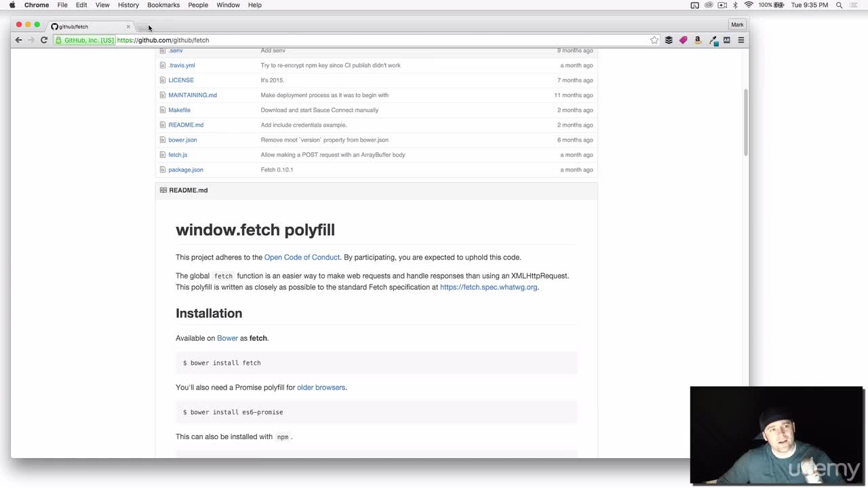Open the Buffer stacked-layers extension
The width and height of the screenshot is (868, 488).
coord(669,40)
